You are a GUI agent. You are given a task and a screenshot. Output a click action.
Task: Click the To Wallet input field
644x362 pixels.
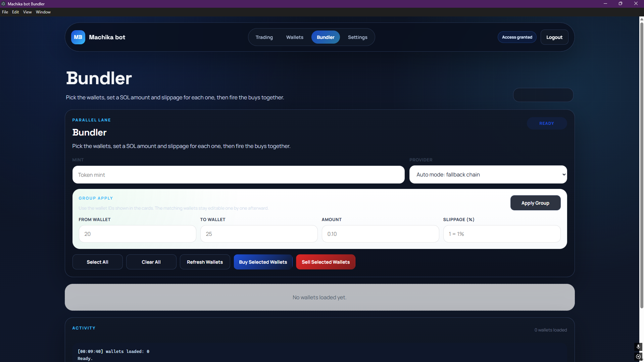point(259,234)
